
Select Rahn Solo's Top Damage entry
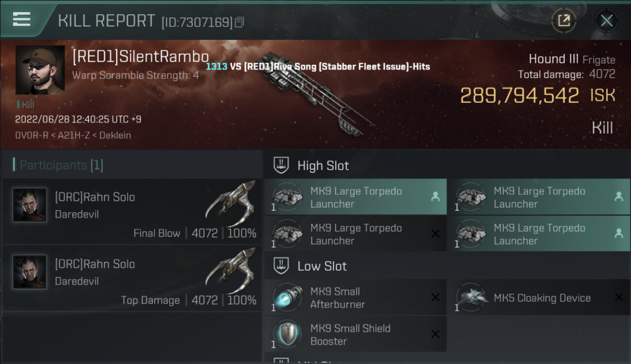[132, 278]
